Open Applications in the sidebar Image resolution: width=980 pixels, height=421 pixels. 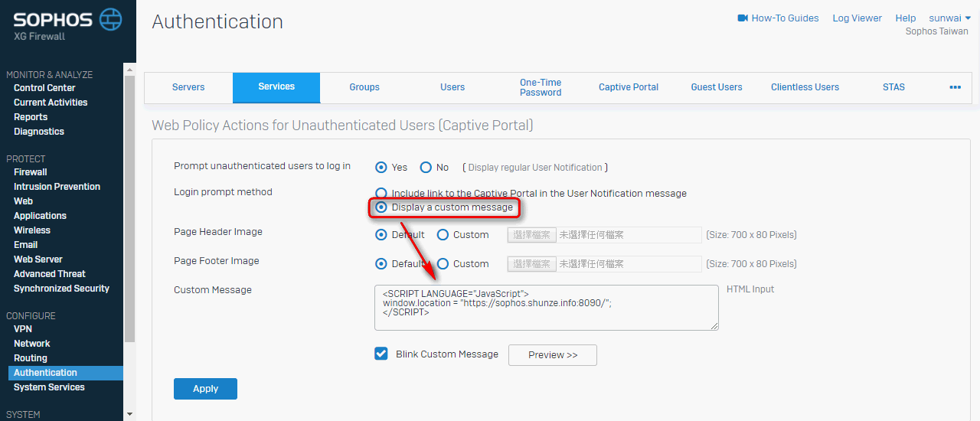pos(40,216)
